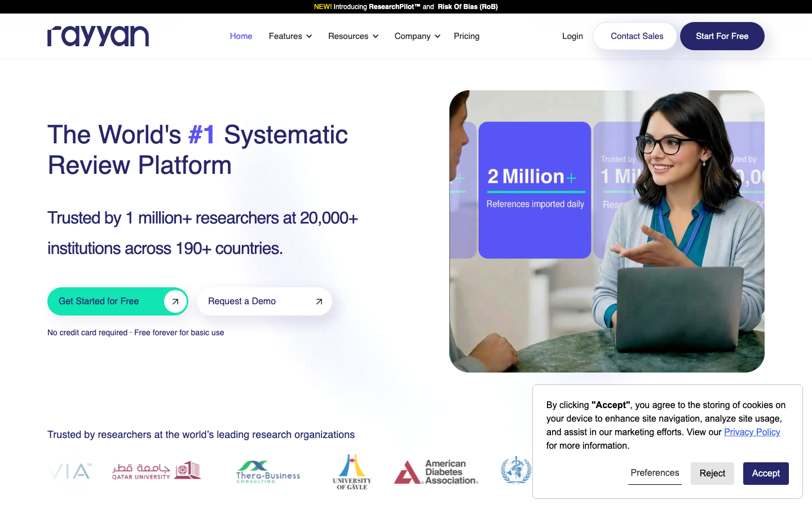Click the 2 Million+ references card
This screenshot has height=508, width=812.
click(535, 190)
